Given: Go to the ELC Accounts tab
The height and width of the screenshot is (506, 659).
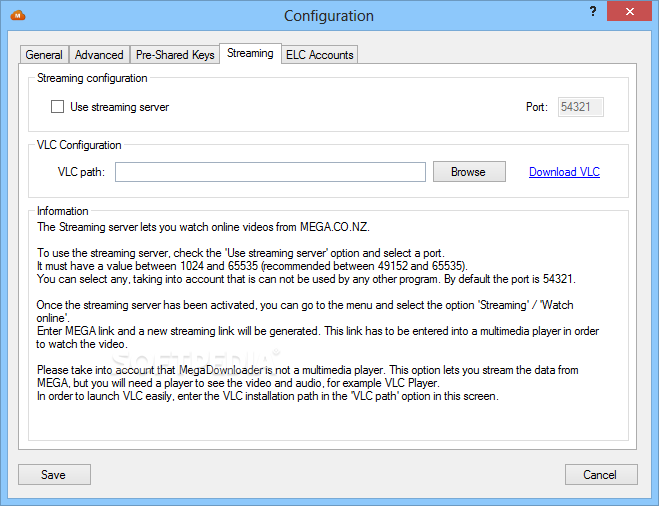Looking at the screenshot, I should pyautogui.click(x=319, y=55).
